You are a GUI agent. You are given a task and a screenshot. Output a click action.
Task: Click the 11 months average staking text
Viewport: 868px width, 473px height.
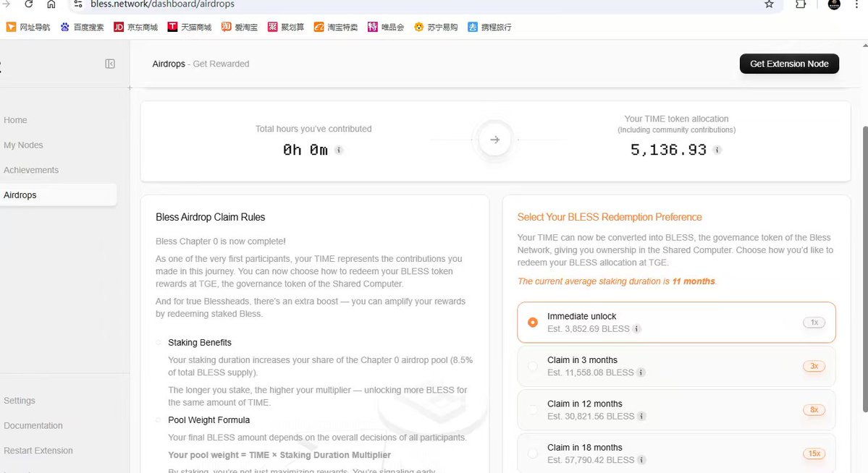tap(693, 281)
